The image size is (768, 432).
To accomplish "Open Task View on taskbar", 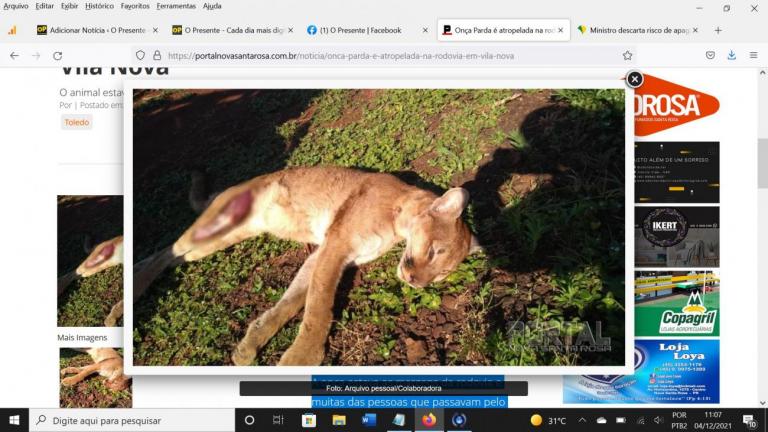I will click(278, 420).
